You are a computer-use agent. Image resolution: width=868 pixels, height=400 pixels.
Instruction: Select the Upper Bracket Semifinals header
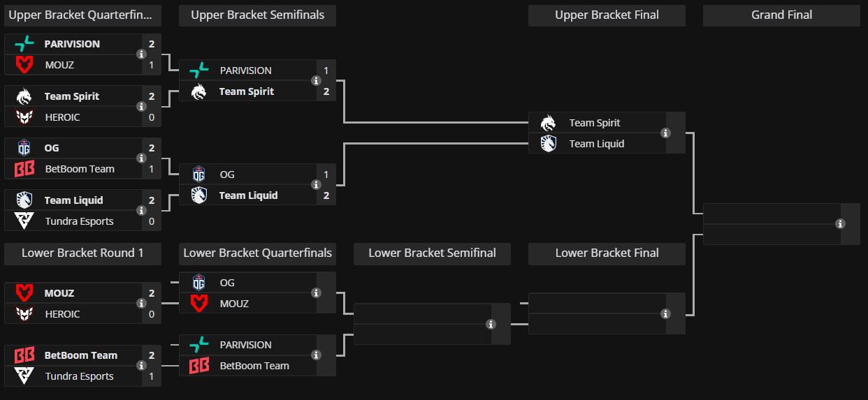[257, 15]
